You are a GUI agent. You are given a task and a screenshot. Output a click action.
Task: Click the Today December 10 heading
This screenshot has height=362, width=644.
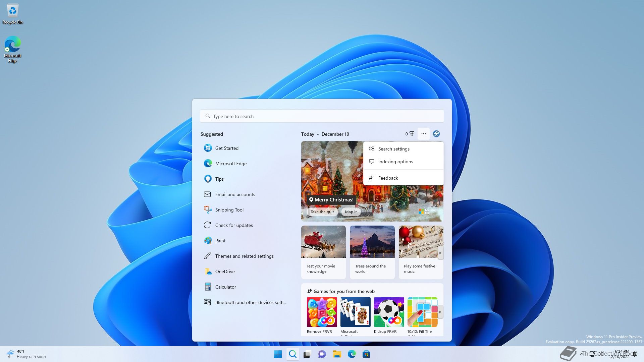click(x=325, y=134)
